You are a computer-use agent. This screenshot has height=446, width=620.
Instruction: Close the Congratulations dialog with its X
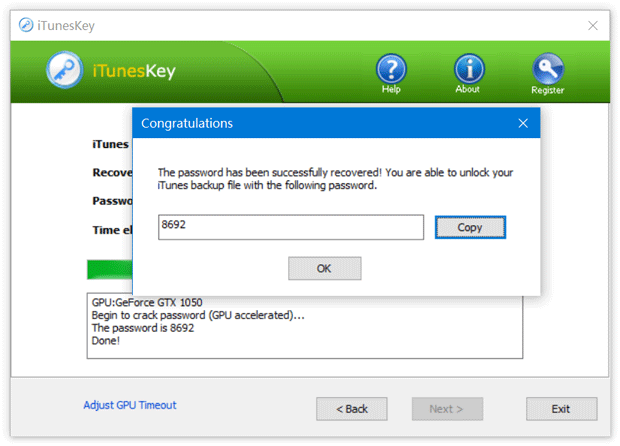click(x=522, y=124)
